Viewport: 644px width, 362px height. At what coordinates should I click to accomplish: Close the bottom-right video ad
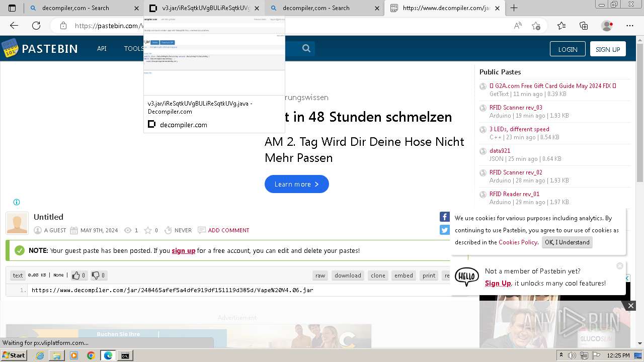630,305
